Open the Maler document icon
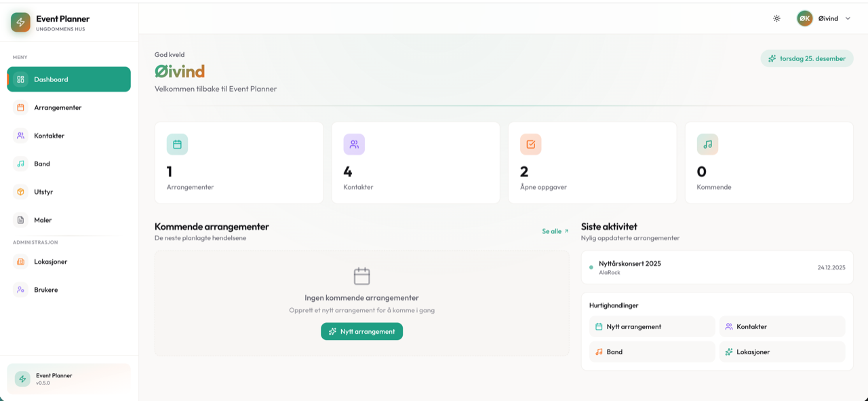Screen dimensions: 868x401 [x=20, y=220]
